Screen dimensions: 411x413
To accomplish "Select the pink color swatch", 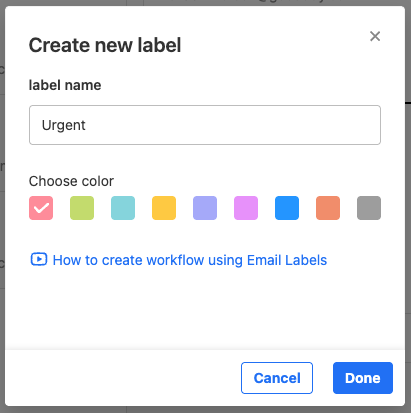I will pyautogui.click(x=41, y=208).
